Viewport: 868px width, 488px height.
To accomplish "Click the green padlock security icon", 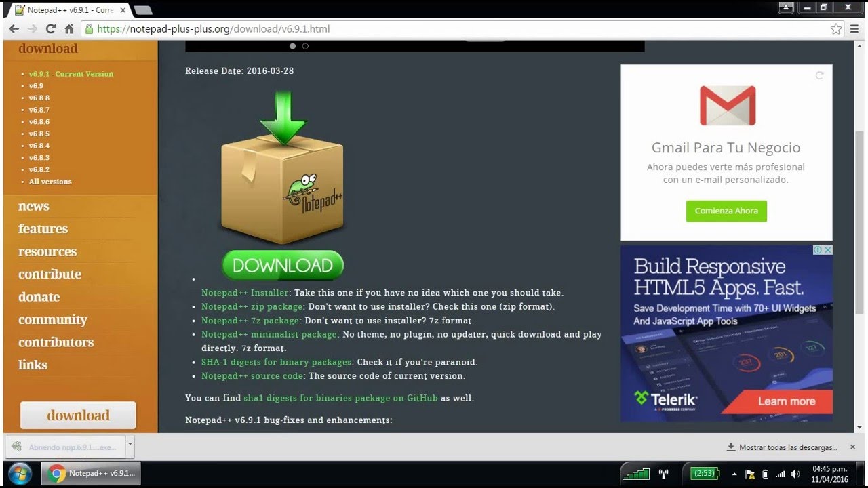I will click(x=89, y=29).
